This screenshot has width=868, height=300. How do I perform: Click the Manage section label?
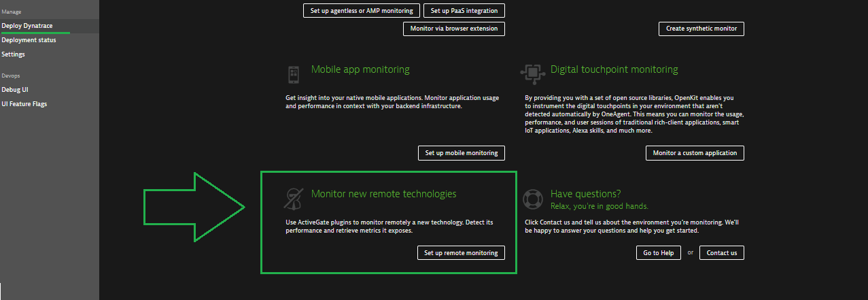pyautogui.click(x=12, y=12)
